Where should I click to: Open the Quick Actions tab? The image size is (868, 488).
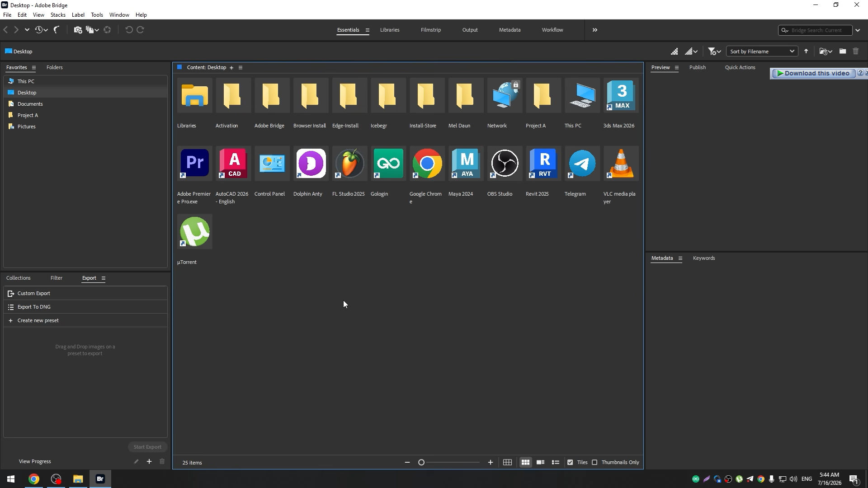coord(740,67)
